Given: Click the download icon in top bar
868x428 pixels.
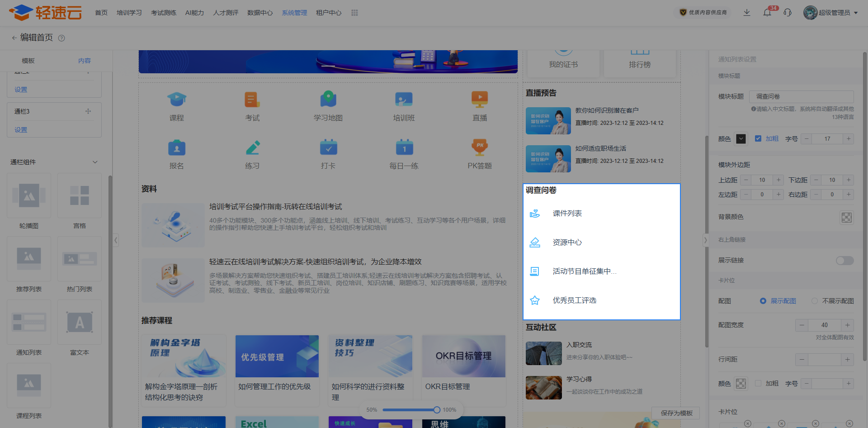Looking at the screenshot, I should click(x=747, y=13).
